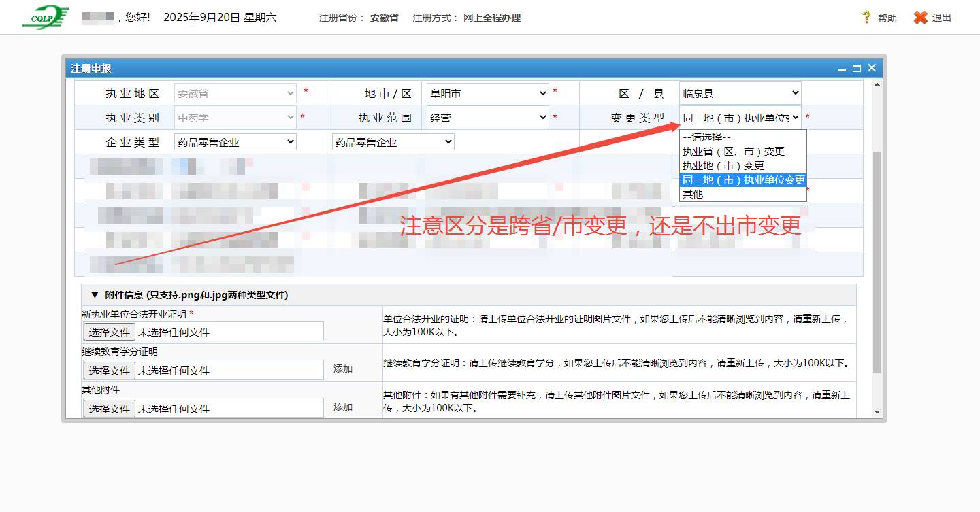This screenshot has height=512, width=980.
Task: Select the 其他 option
Action: coord(743,194)
